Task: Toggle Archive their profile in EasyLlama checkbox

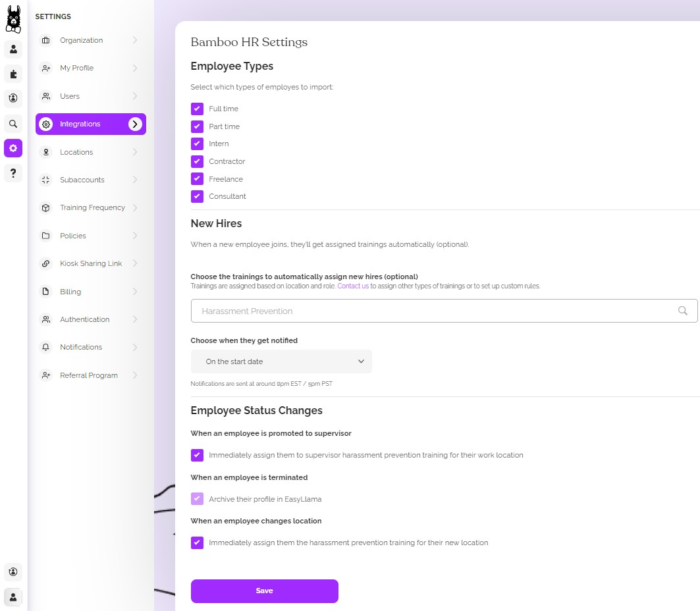Action: coord(197,499)
